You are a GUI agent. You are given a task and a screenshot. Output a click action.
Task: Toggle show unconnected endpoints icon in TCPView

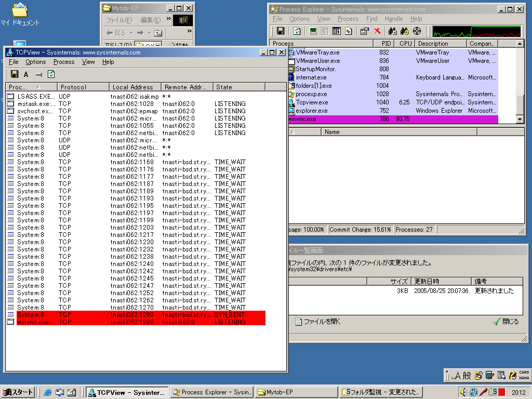click(38, 74)
